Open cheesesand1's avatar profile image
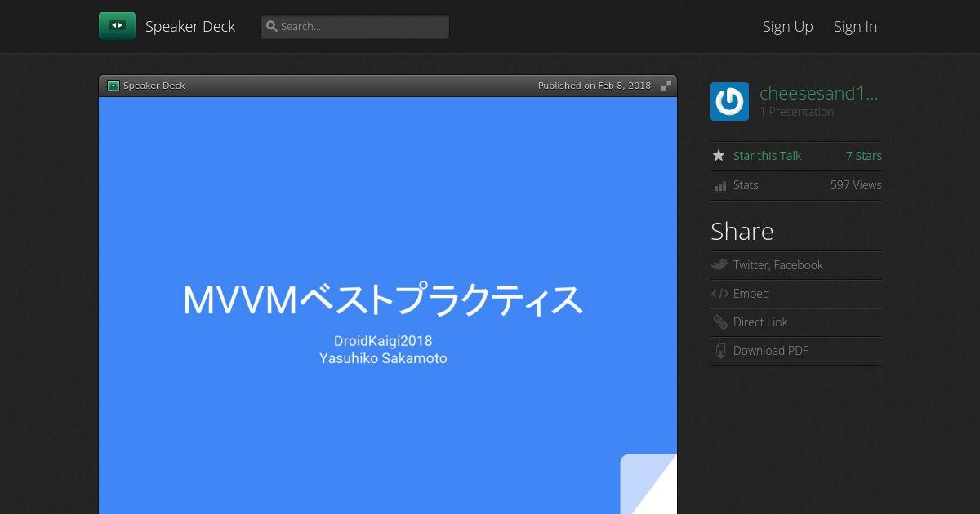Screen dimensions: 980x514 729,102
